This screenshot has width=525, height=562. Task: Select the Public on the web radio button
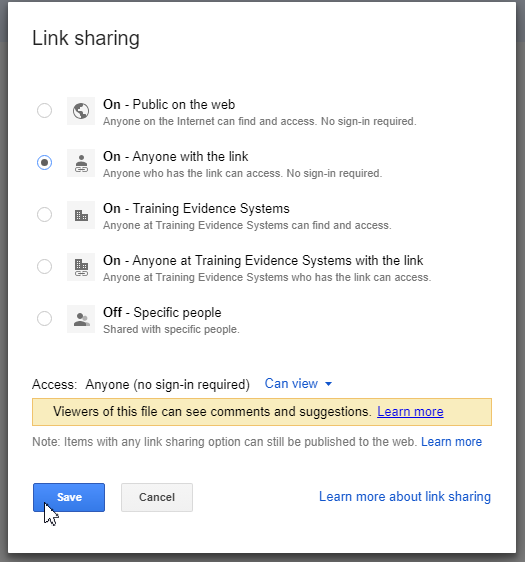tap(44, 110)
